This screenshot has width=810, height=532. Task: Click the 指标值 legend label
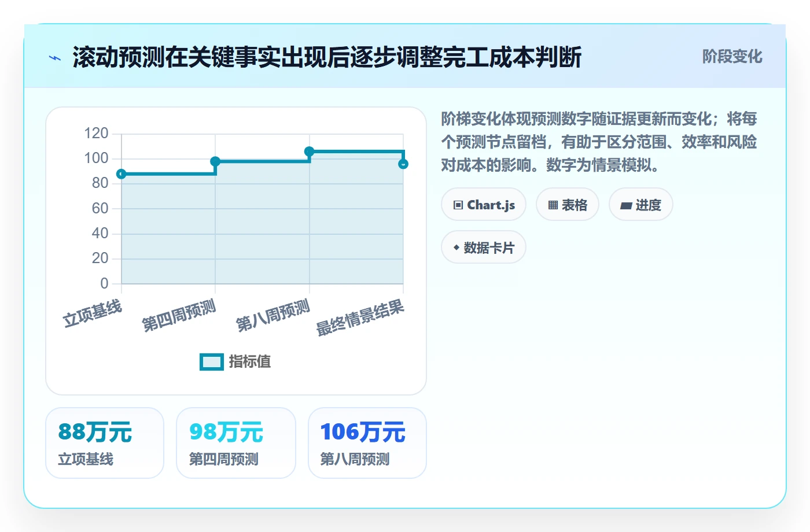pos(250,362)
